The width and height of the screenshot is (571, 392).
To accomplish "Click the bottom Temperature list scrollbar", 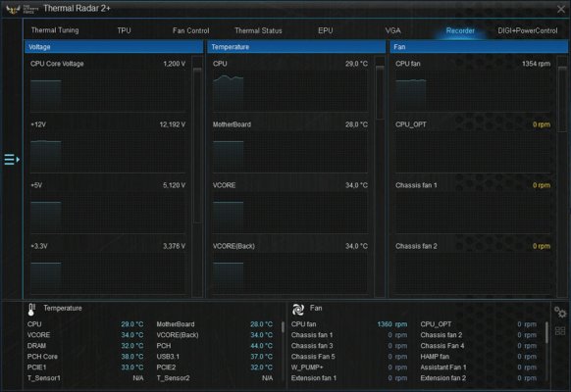I will point(283,326).
